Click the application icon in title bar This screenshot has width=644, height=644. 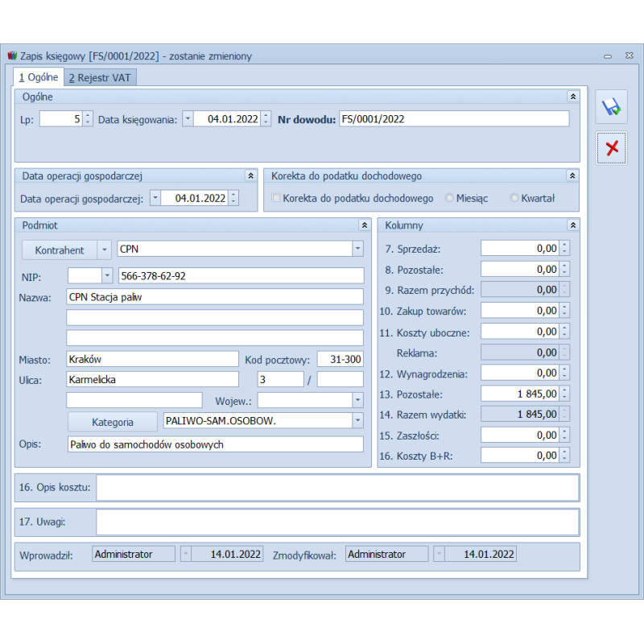tap(11, 56)
